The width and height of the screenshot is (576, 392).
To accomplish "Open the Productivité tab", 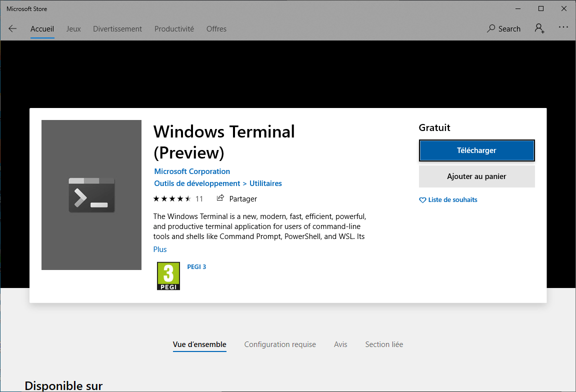I will tap(174, 28).
